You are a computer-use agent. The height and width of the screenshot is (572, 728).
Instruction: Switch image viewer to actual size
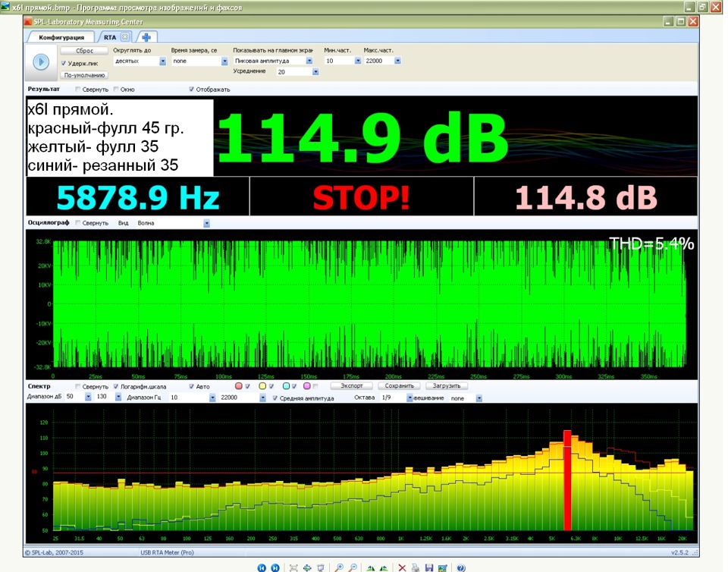click(x=307, y=567)
